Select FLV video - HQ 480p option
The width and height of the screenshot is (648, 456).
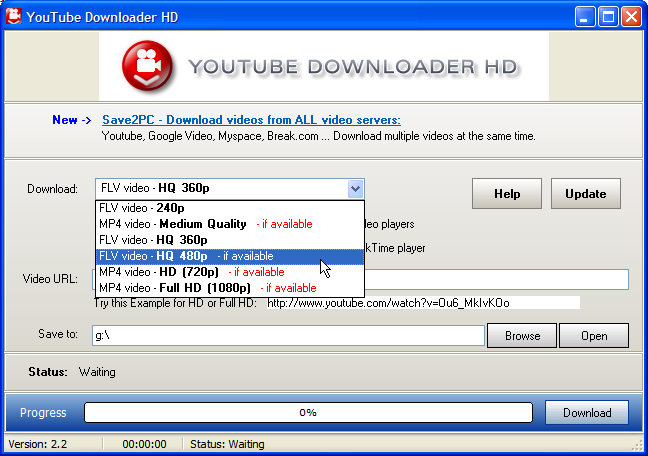coord(230,256)
